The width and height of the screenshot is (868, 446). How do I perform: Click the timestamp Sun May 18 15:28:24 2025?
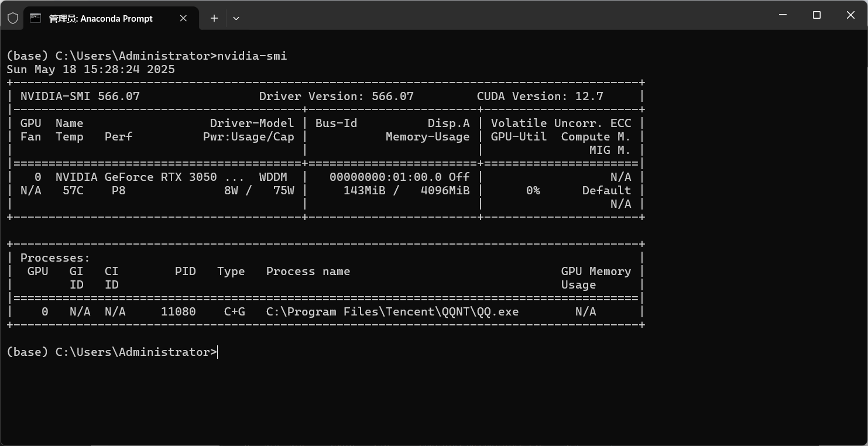click(91, 69)
